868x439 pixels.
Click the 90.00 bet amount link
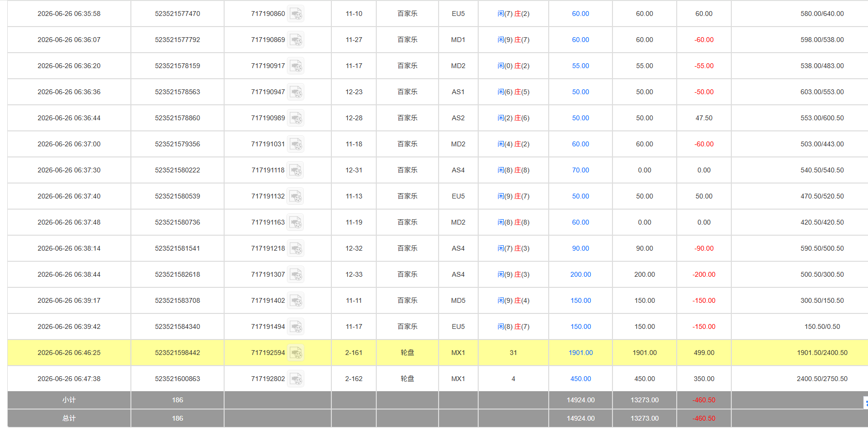pos(581,248)
